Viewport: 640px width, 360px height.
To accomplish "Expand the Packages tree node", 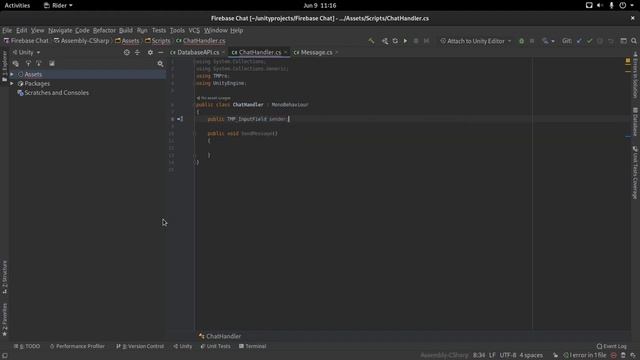I will (x=12, y=83).
